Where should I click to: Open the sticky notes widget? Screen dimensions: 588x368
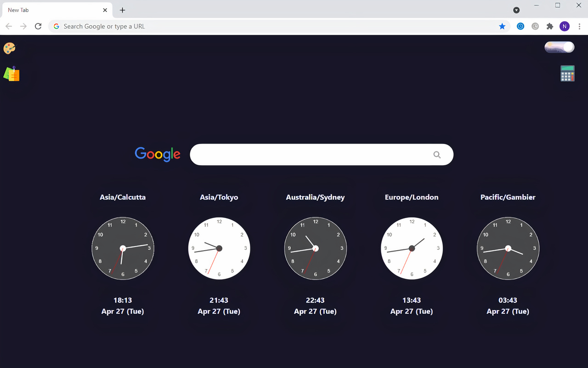(x=11, y=74)
